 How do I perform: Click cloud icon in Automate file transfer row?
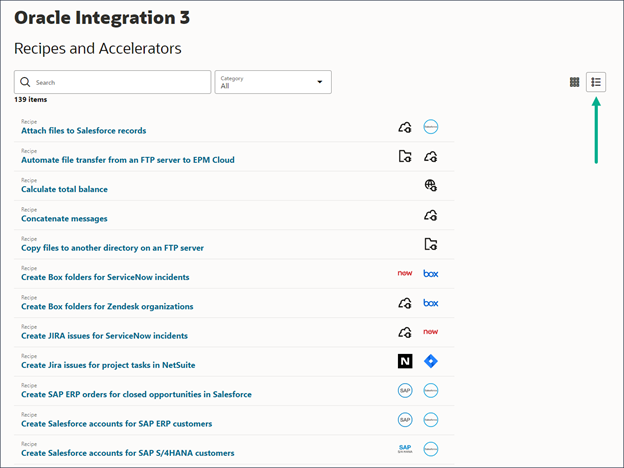[x=431, y=157]
